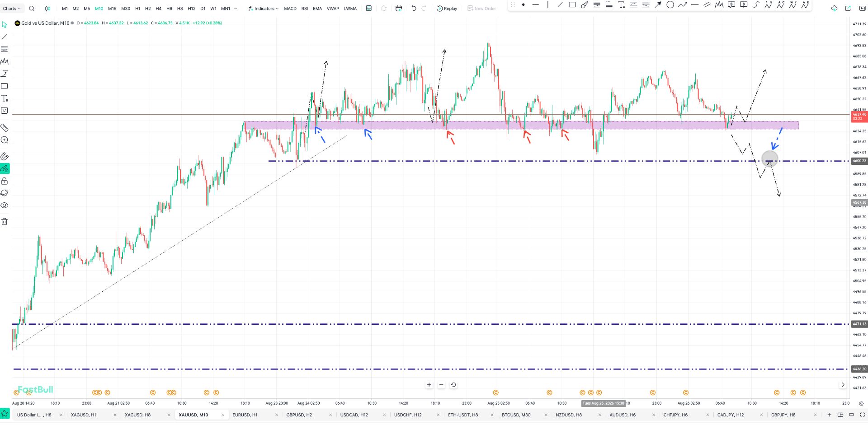Select the horizontal line drawing tool
Viewport: 868px width, 425px height.
536,5
